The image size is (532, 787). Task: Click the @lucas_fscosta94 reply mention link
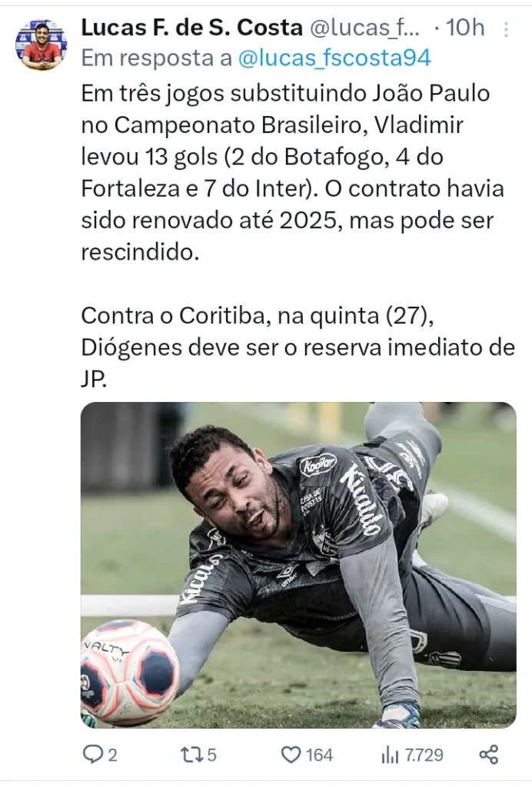click(334, 58)
